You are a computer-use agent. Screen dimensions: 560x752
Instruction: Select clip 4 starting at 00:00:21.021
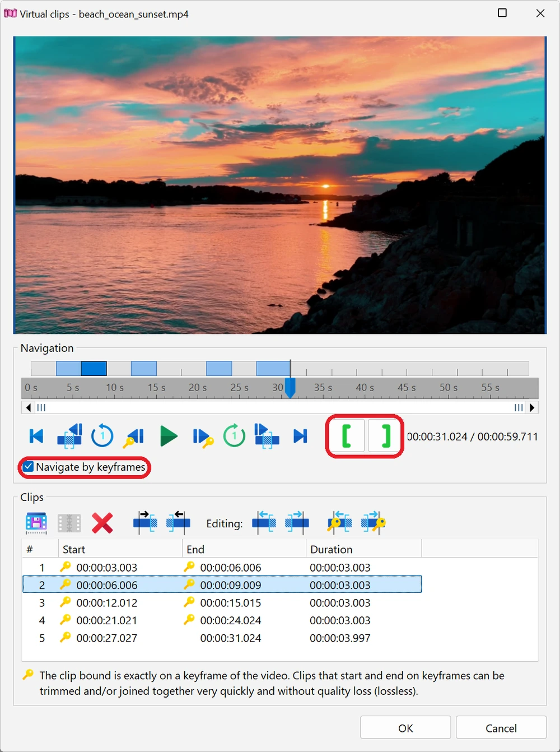point(222,620)
